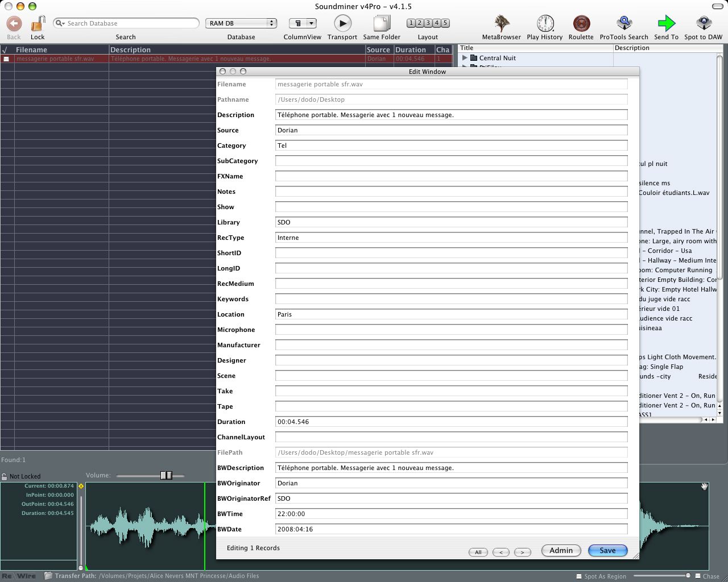Go to previous record with < button

point(500,552)
